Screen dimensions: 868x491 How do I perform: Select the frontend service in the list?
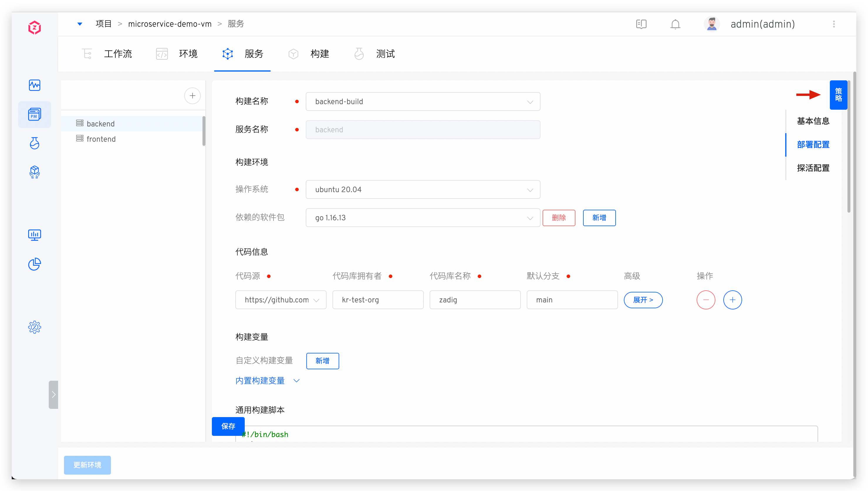click(x=101, y=139)
